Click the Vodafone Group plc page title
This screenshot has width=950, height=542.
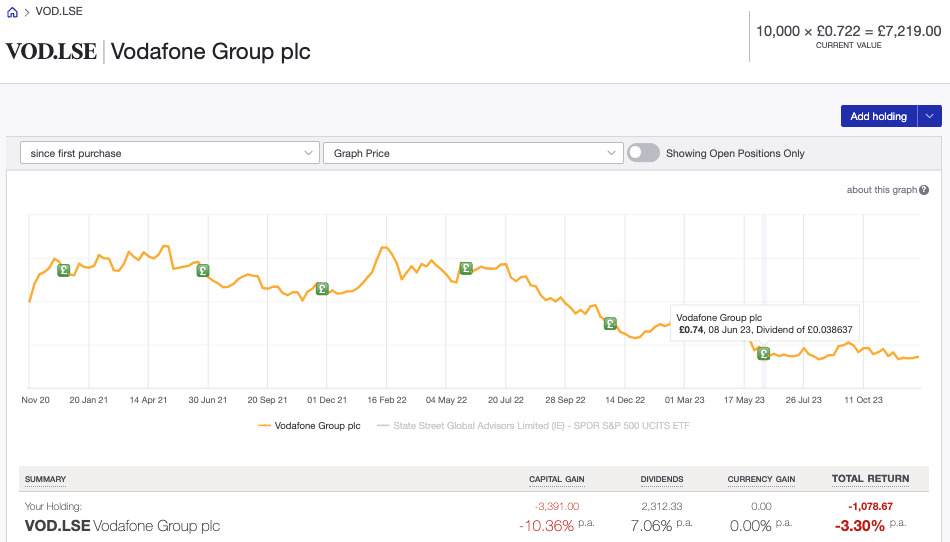point(210,51)
